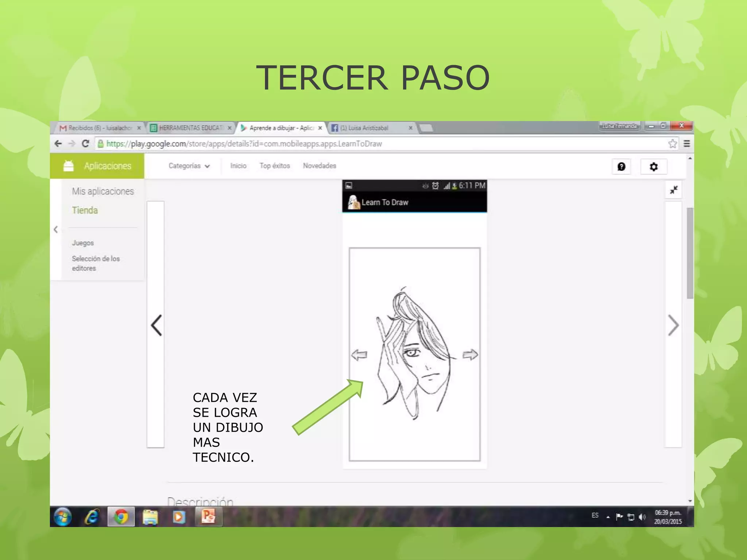Click the Learn To Draw screenshot image

(x=415, y=324)
